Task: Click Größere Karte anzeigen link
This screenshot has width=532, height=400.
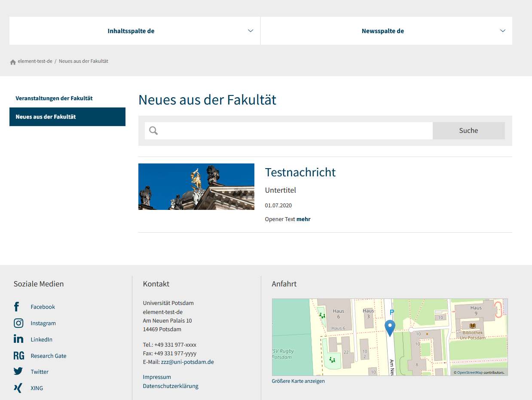Action: tap(298, 381)
